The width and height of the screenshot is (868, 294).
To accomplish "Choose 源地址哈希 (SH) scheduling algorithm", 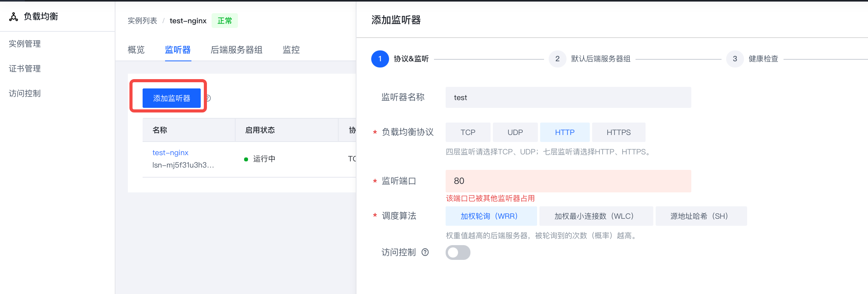I will 701,216.
